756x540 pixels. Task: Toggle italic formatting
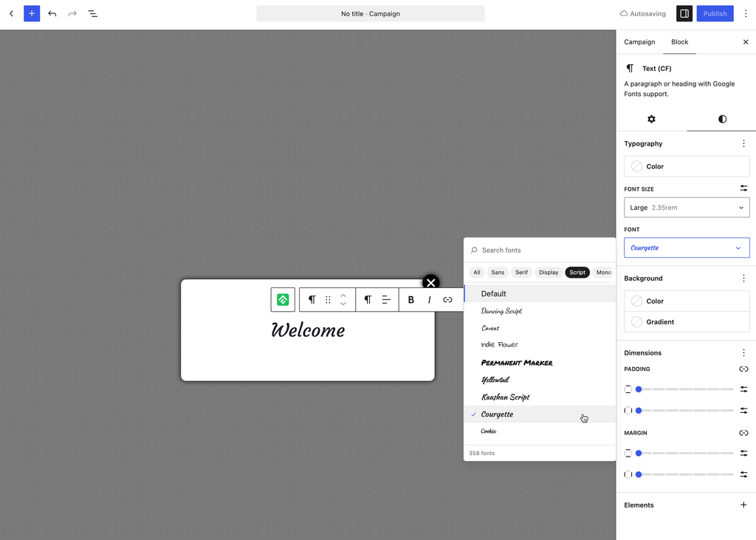click(x=429, y=300)
